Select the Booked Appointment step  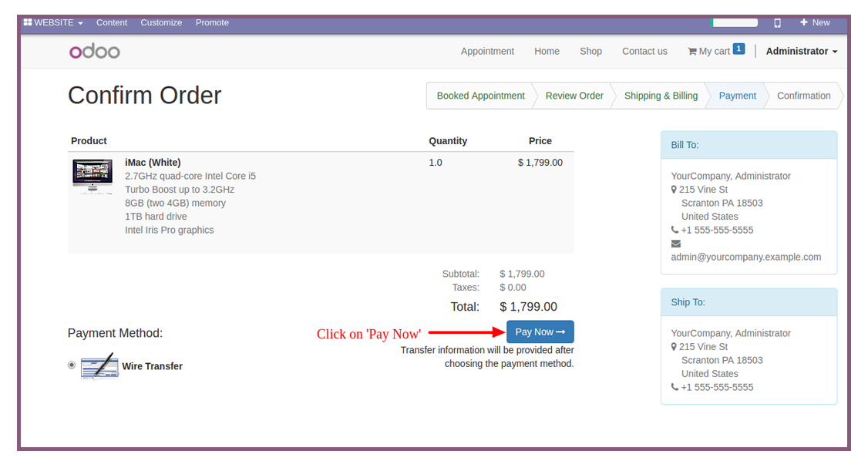coord(480,96)
